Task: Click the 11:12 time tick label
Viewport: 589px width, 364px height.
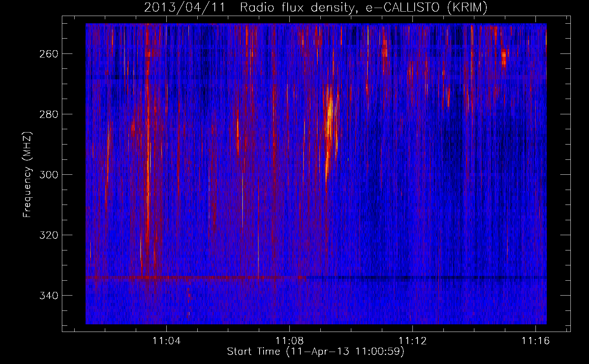Action: click(413, 341)
